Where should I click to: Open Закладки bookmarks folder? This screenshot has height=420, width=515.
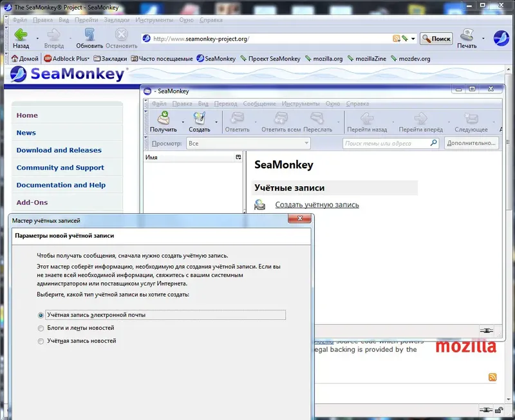[110, 59]
